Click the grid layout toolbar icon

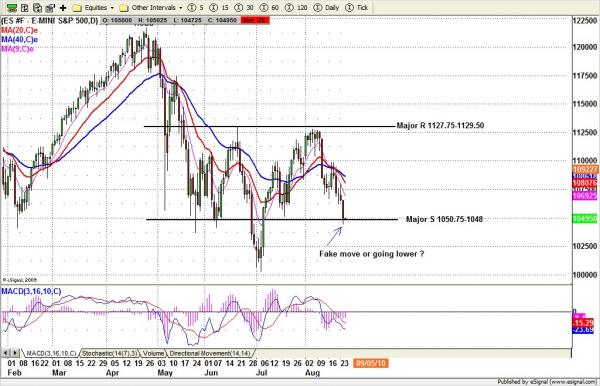click(x=24, y=7)
